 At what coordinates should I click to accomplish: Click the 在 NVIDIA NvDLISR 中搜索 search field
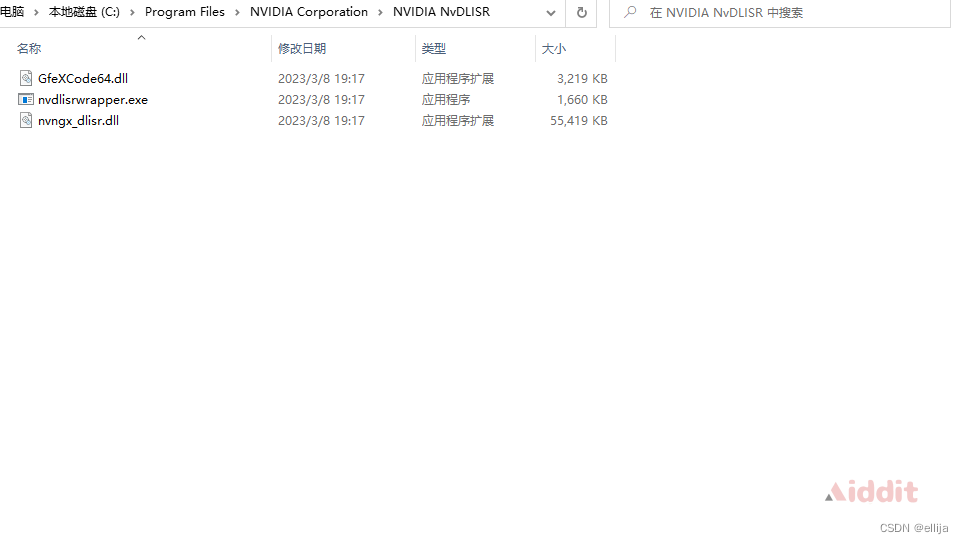click(x=780, y=13)
